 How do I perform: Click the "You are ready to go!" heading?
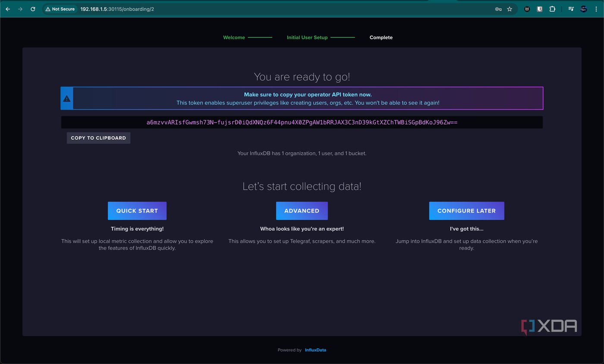[x=302, y=77]
